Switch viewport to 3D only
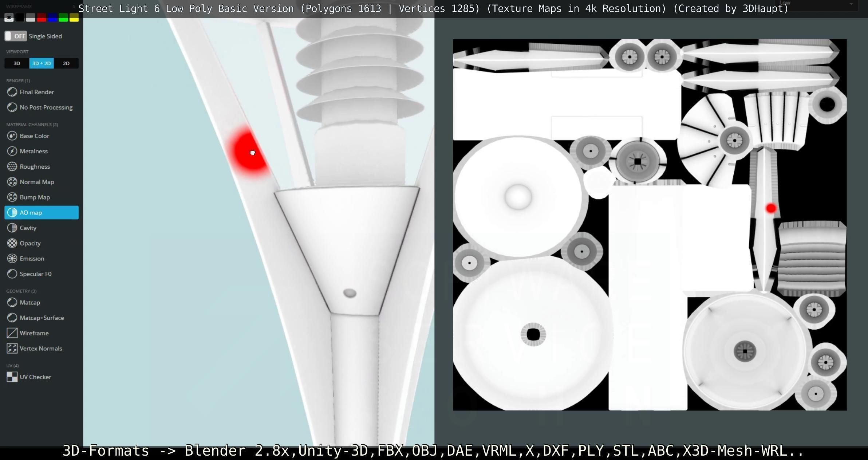Image resolution: width=868 pixels, height=460 pixels. pyautogui.click(x=17, y=63)
